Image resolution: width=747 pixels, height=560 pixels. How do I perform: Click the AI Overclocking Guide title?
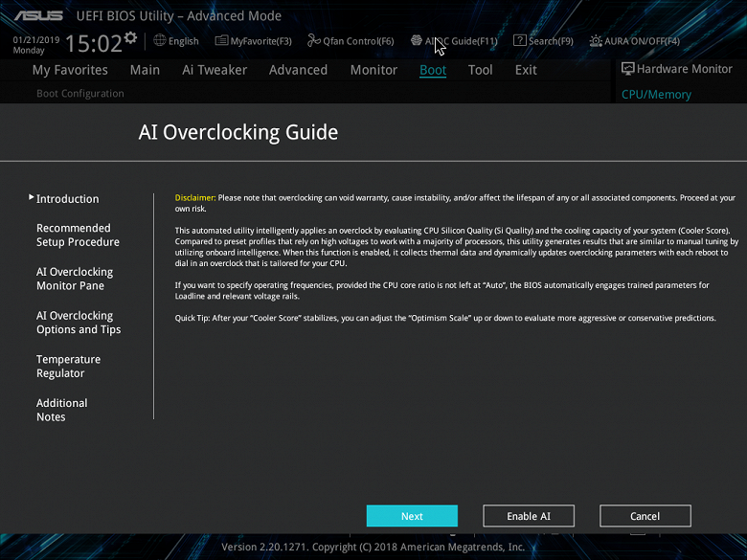(238, 132)
